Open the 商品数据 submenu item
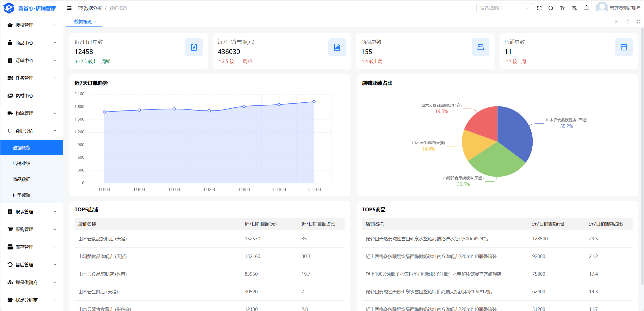 point(32,179)
